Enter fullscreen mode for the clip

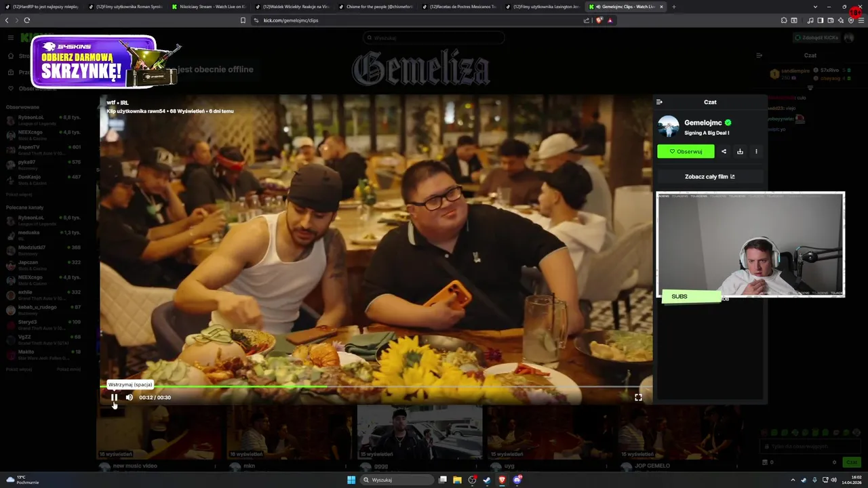638,397
